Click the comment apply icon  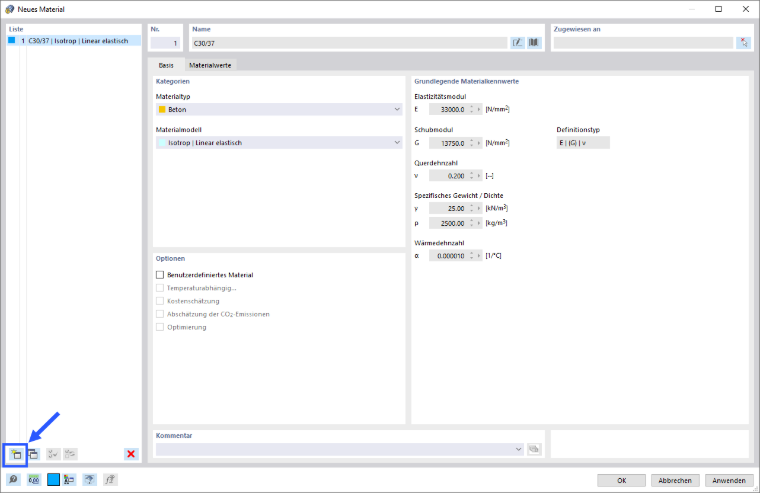[x=534, y=449]
